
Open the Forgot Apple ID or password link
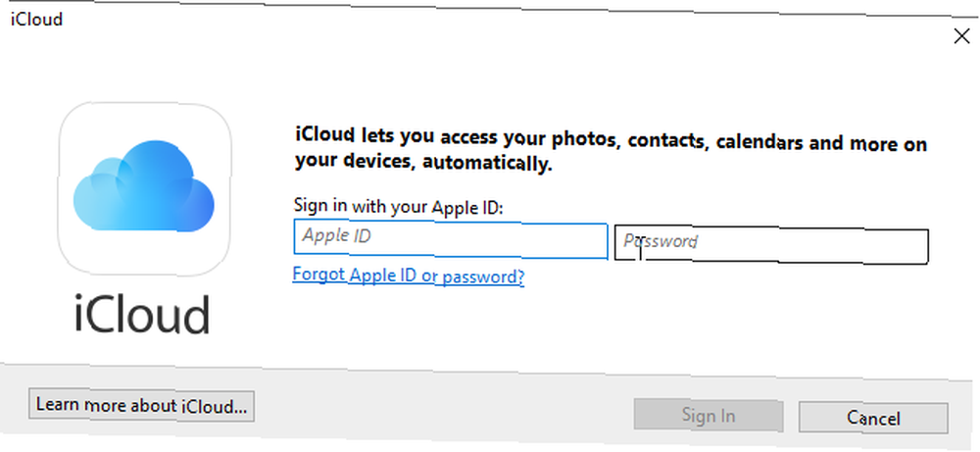(408, 276)
